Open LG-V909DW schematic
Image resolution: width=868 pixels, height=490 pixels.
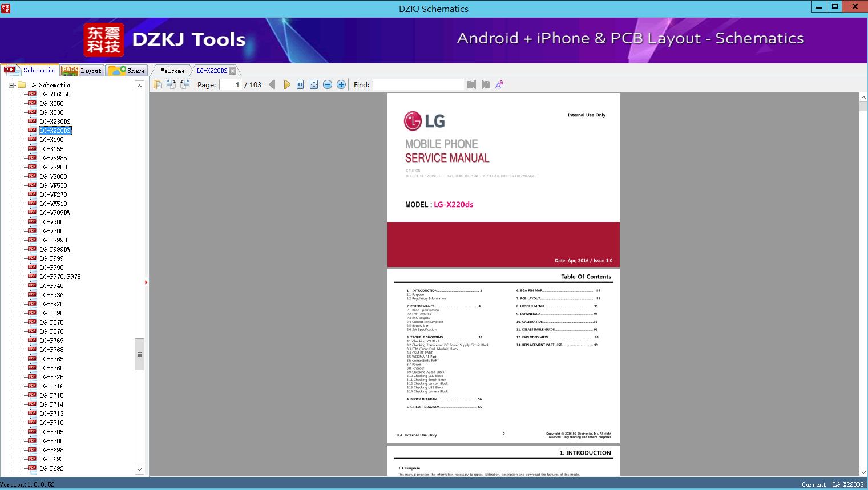[x=55, y=213]
